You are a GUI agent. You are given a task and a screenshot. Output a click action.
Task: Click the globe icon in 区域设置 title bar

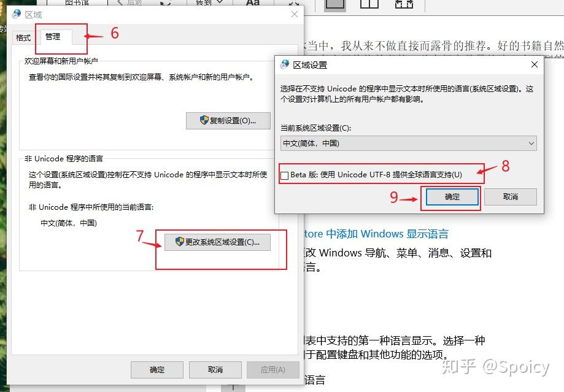[285, 64]
